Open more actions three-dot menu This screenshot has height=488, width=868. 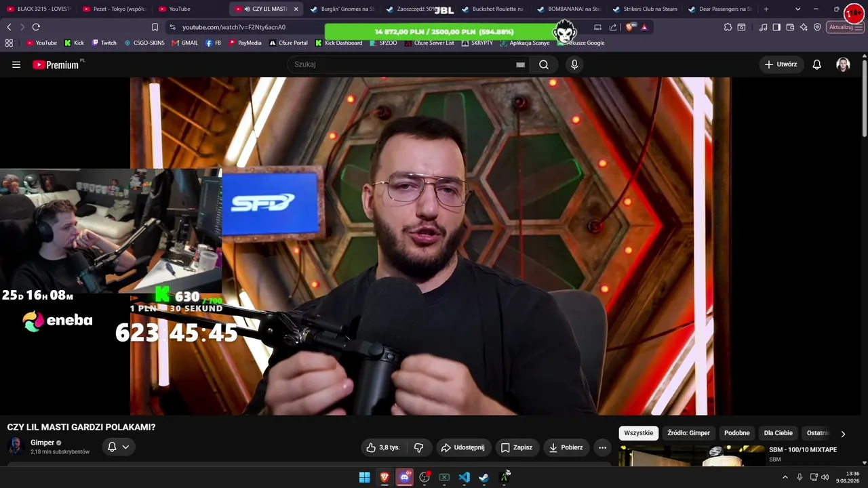602,447
